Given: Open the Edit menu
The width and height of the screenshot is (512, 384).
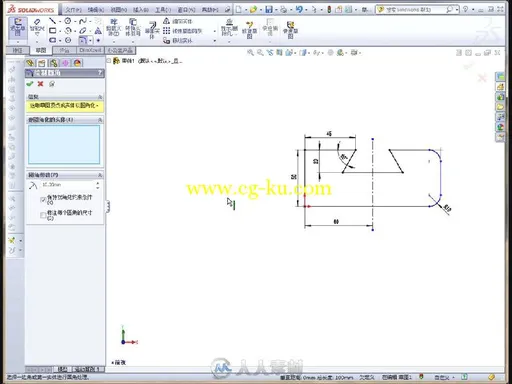Looking at the screenshot, I should [x=96, y=9].
